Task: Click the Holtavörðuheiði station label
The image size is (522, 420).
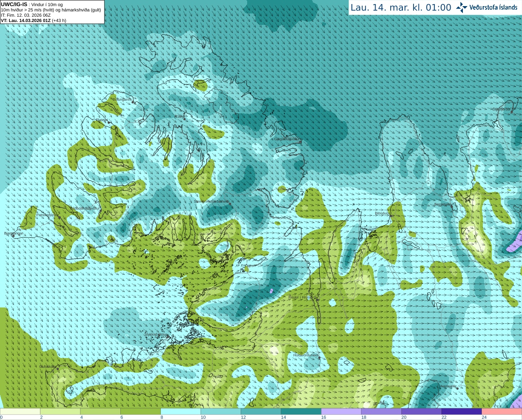Action: [306, 355]
